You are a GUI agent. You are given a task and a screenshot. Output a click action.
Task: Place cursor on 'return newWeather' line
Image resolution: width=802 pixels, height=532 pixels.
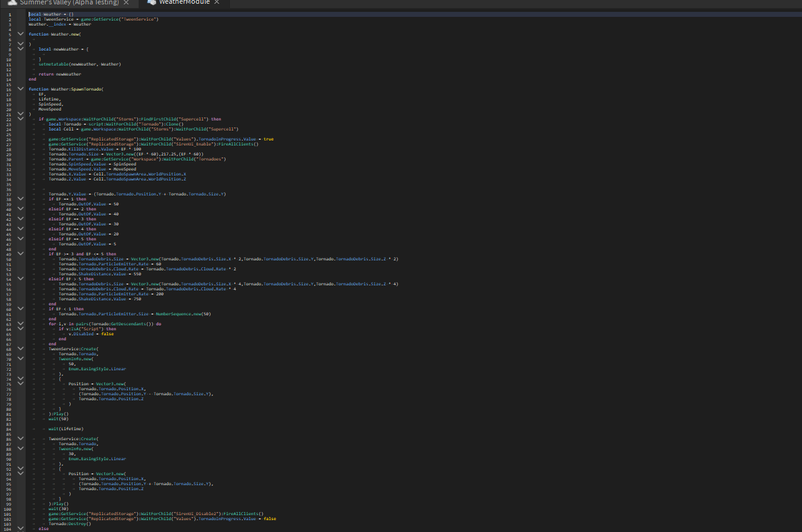[59, 74]
